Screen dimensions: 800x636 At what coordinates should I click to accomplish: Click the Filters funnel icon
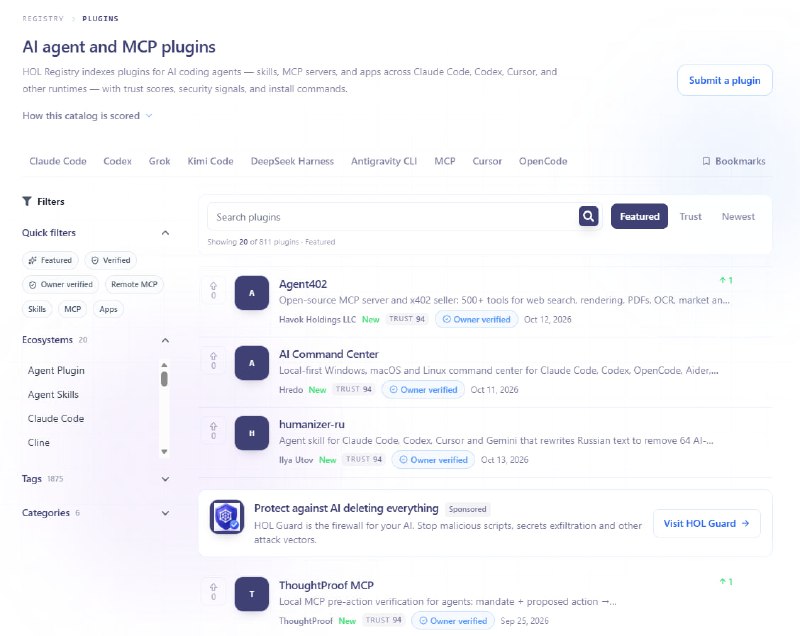click(x=27, y=201)
